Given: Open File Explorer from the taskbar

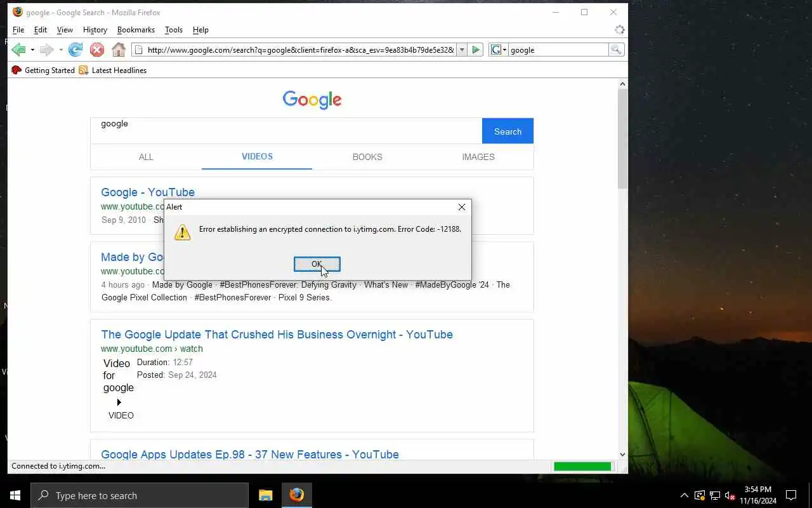Looking at the screenshot, I should 266,495.
